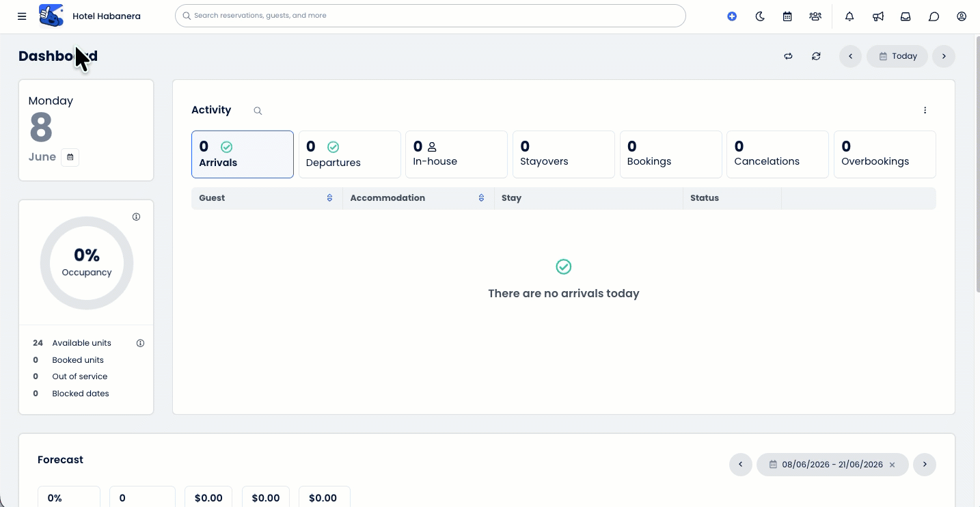This screenshot has height=507, width=980.
Task: Click the Stay column header
Action: pyautogui.click(x=588, y=197)
